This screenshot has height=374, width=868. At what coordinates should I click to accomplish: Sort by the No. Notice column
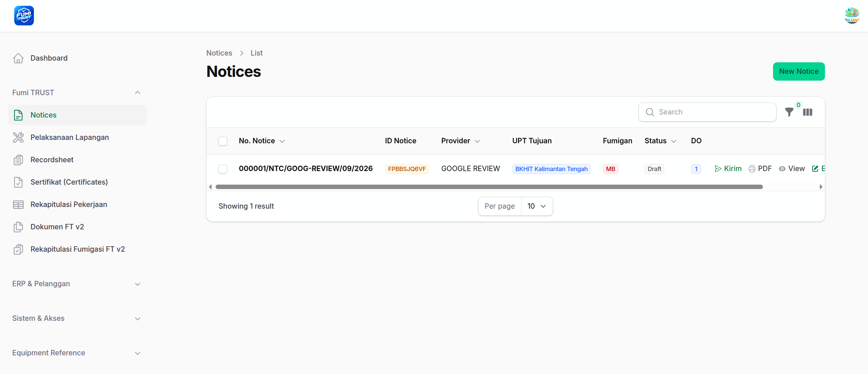click(262, 141)
